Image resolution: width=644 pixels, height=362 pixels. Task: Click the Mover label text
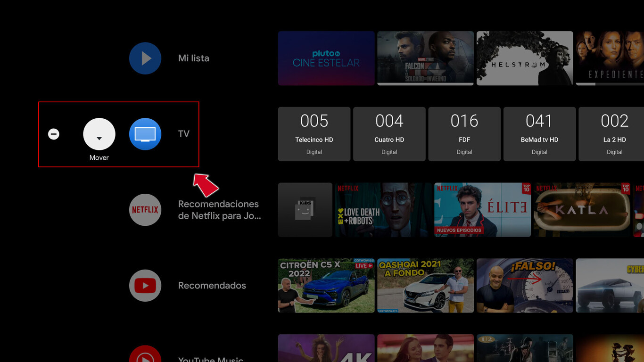coord(99,157)
